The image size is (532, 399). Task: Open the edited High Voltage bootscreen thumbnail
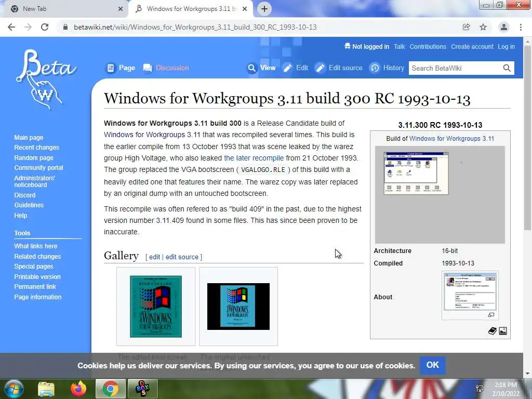[156, 307]
